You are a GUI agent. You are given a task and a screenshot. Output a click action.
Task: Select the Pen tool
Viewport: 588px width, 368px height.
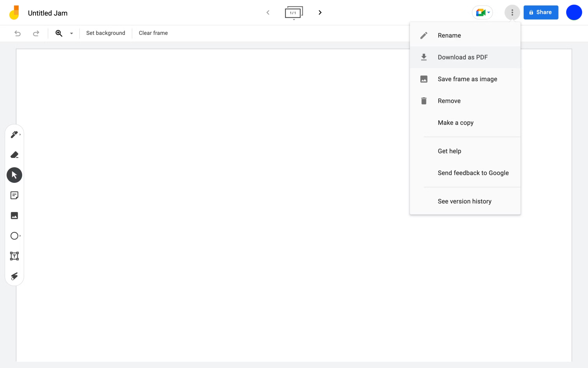click(x=14, y=135)
